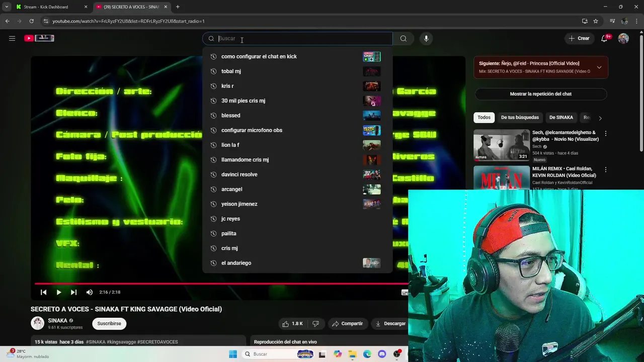This screenshot has height=362, width=644.
Task: Select the 'Todos' filter chip
Action: click(x=484, y=118)
